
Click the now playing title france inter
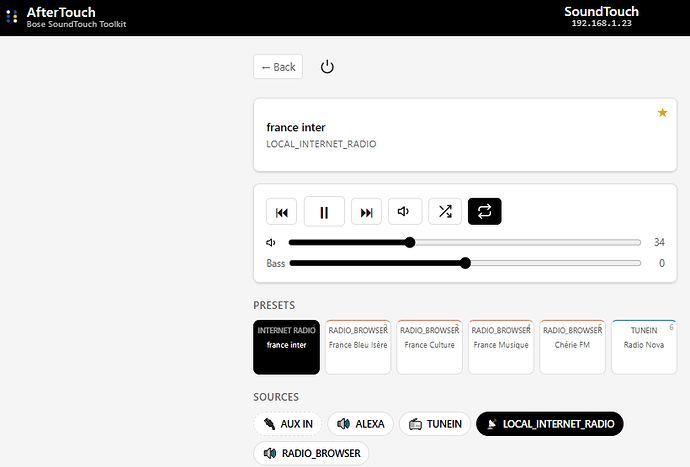pos(296,127)
